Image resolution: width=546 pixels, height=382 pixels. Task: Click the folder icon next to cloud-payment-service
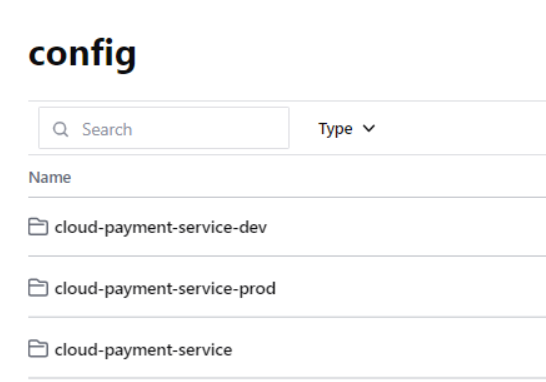point(38,349)
